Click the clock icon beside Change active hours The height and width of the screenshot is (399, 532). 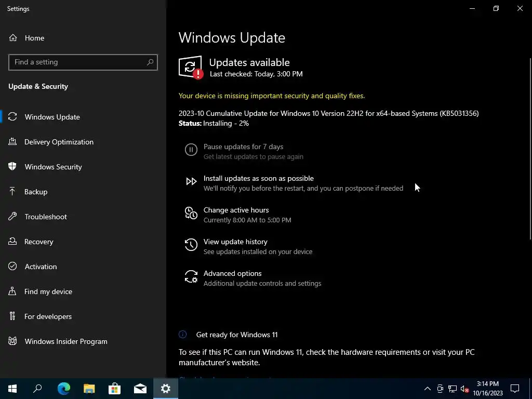pyautogui.click(x=191, y=213)
